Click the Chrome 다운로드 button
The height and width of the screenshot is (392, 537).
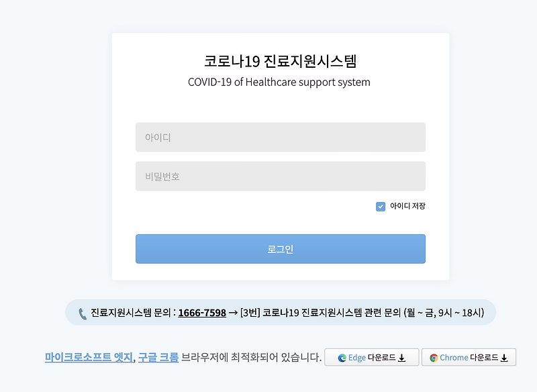point(470,357)
